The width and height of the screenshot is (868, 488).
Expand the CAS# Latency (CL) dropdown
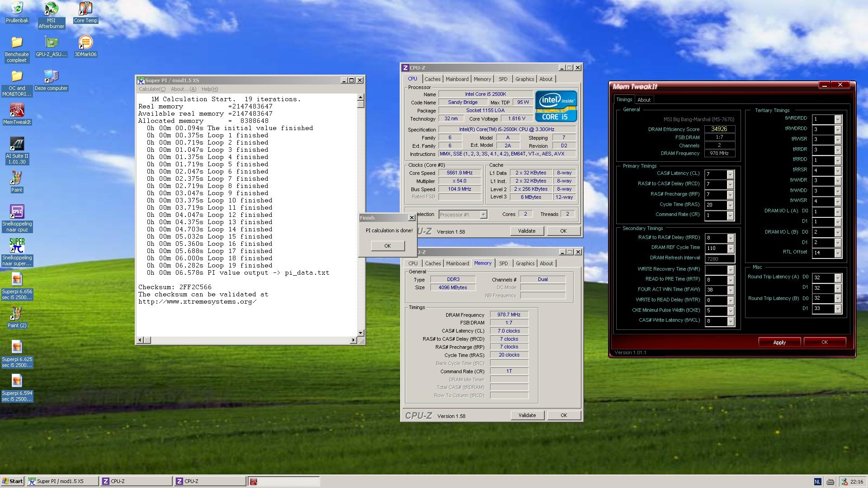(x=730, y=174)
